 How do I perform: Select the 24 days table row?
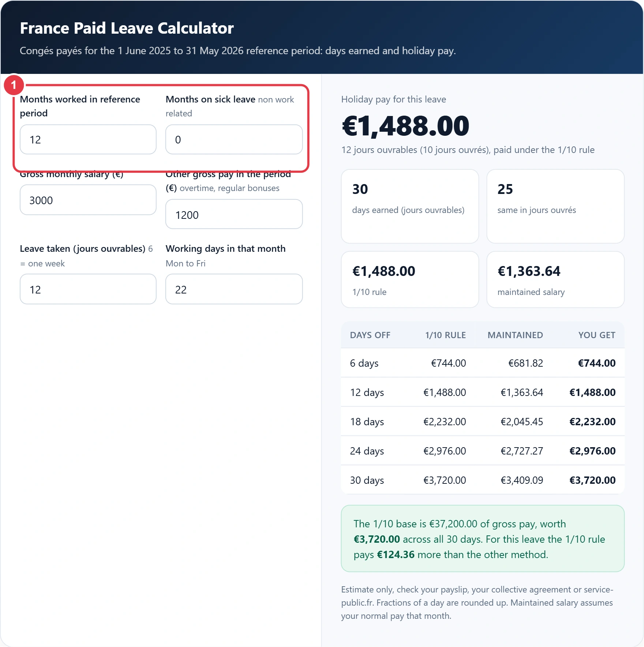pyautogui.click(x=483, y=451)
